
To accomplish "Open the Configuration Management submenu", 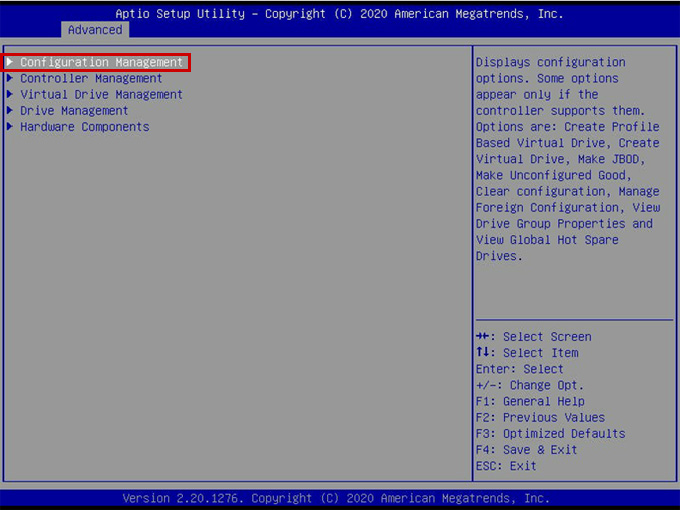I will coord(101,62).
